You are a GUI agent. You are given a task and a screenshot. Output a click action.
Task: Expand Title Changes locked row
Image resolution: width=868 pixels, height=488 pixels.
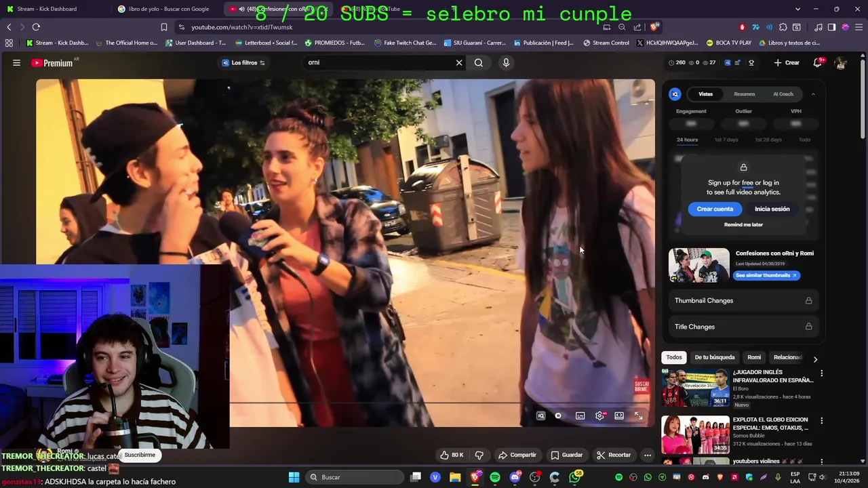[743, 327]
